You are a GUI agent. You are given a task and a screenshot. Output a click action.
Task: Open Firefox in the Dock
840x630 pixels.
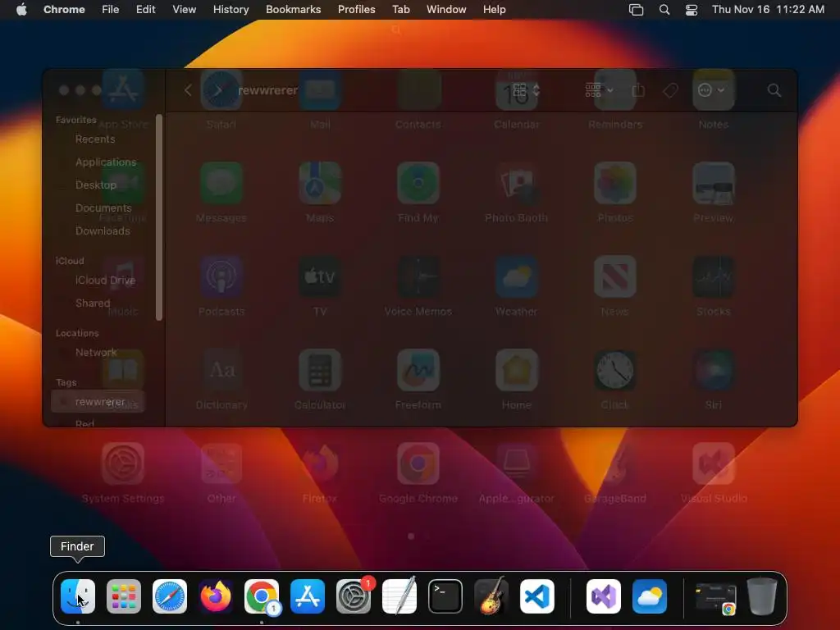(x=216, y=596)
